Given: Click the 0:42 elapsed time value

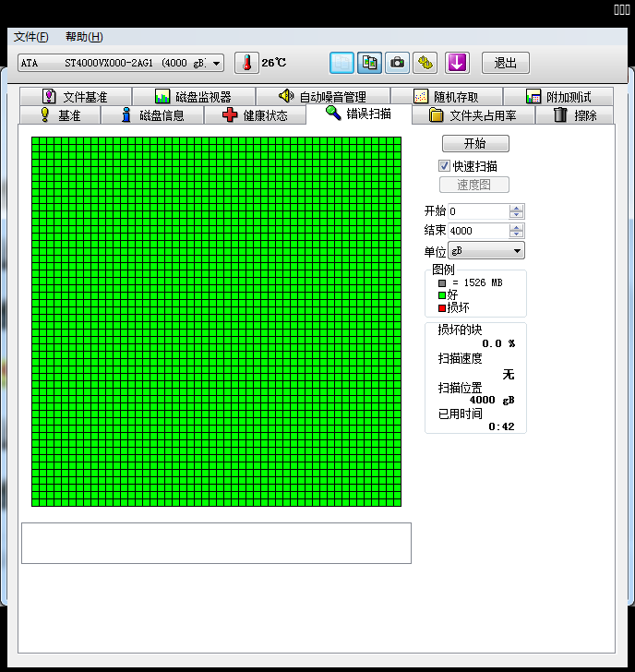Looking at the screenshot, I should [501, 426].
